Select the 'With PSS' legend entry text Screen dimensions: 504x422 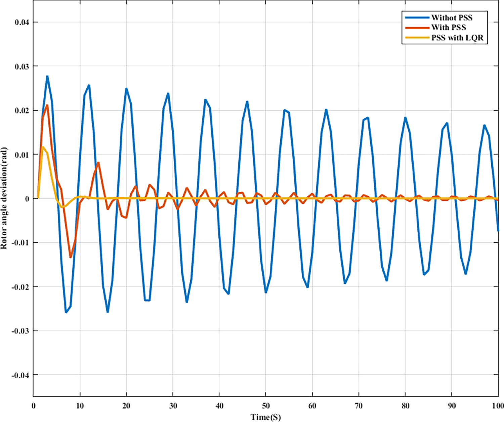click(449, 28)
